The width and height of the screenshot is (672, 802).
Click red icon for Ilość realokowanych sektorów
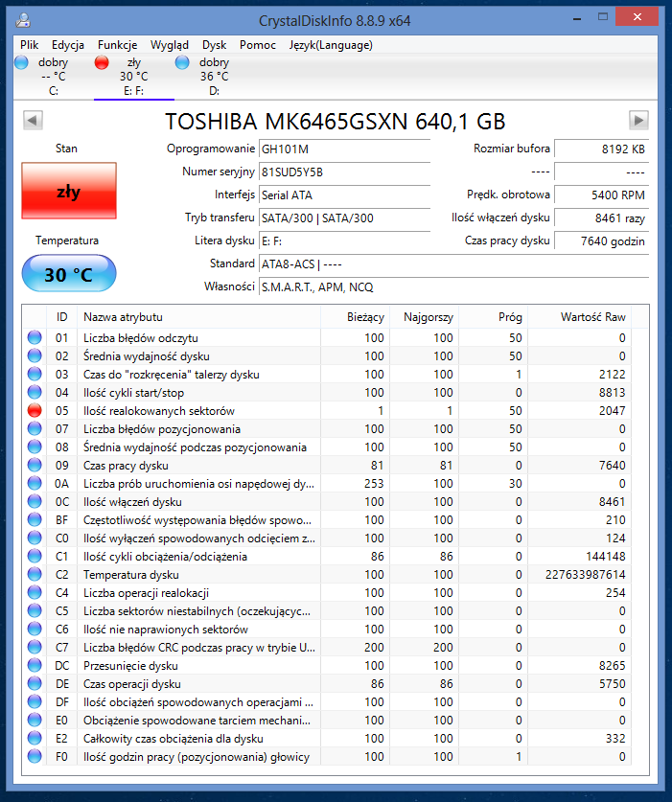[35, 411]
